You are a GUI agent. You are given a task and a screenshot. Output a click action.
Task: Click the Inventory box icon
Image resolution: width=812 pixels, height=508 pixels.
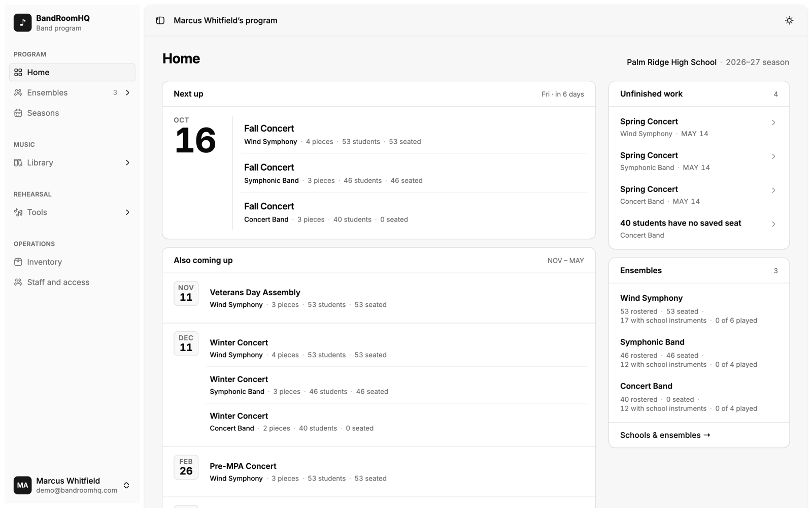point(18,262)
